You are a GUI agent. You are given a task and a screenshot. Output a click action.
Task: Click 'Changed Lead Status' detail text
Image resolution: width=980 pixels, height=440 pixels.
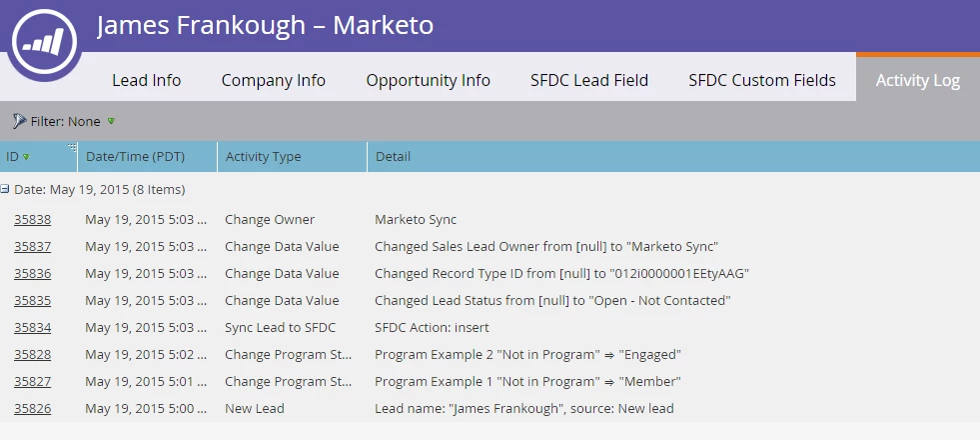(552, 300)
